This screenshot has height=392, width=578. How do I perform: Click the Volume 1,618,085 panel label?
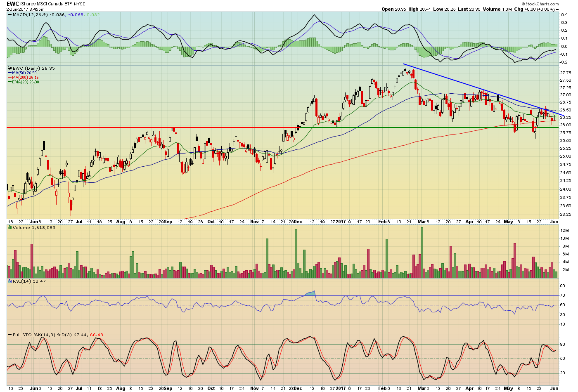[x=31, y=227]
